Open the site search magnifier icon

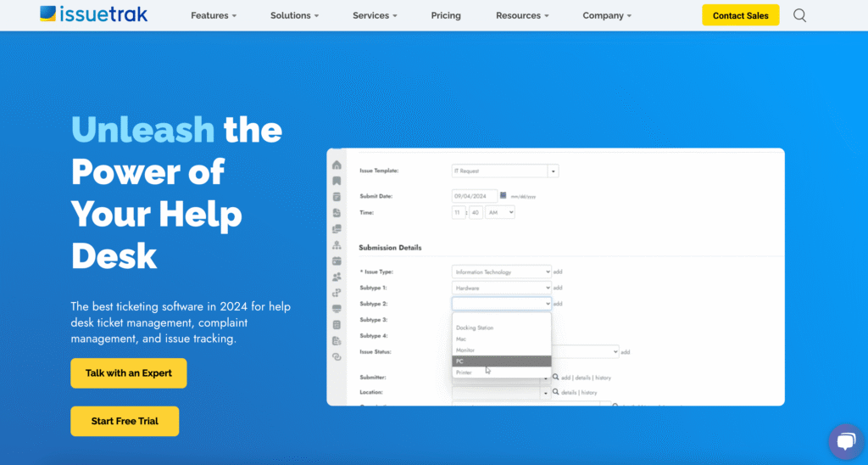799,15
